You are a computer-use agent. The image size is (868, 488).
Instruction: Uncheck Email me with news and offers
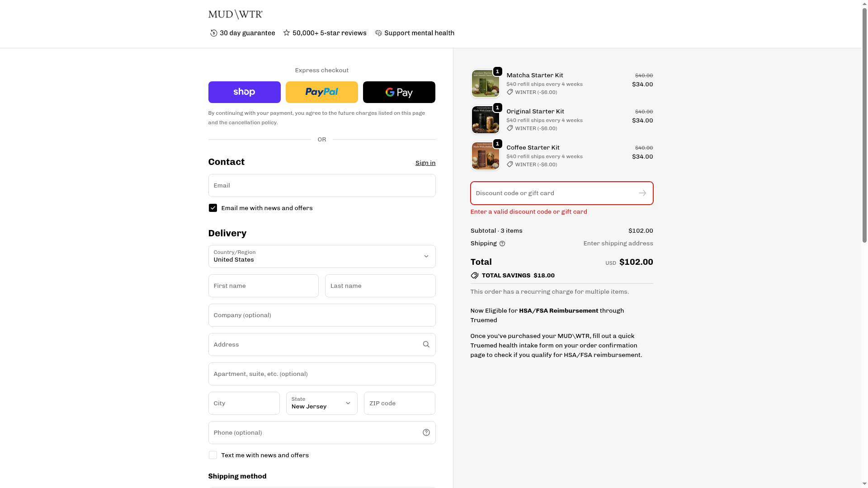click(213, 208)
